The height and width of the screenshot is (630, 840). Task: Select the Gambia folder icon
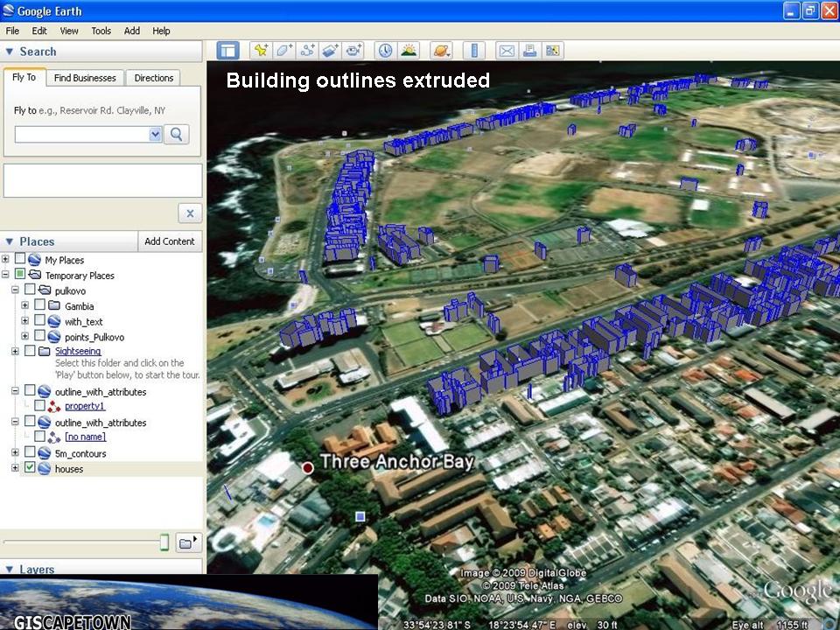(x=54, y=306)
